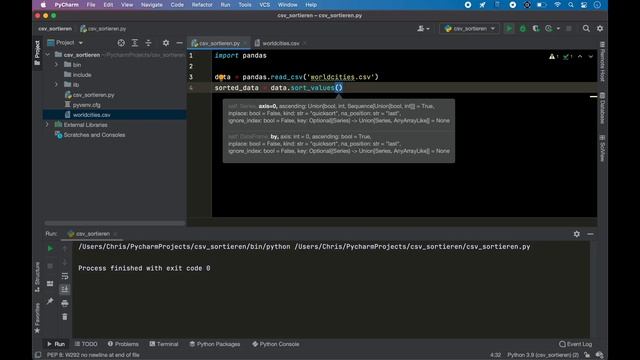Expand the lib folder
This screenshot has height=360, width=640.
56,84
